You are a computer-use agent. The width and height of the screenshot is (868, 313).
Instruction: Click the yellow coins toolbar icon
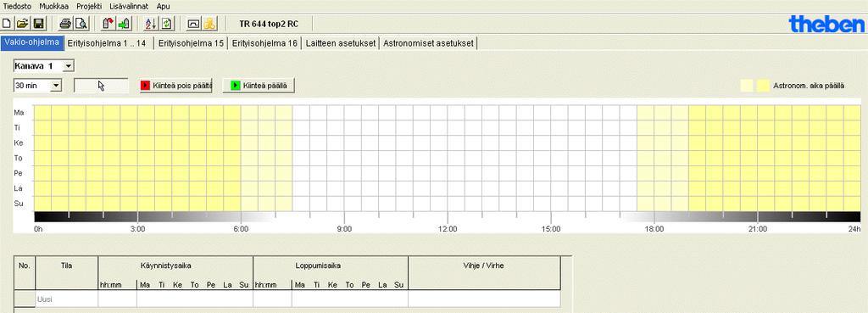(x=209, y=24)
